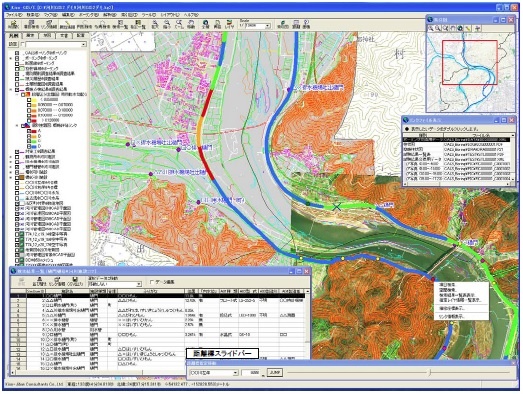The image size is (523, 394).
Task: Click the 設定 button in the legend panel
Action: click(13, 44)
